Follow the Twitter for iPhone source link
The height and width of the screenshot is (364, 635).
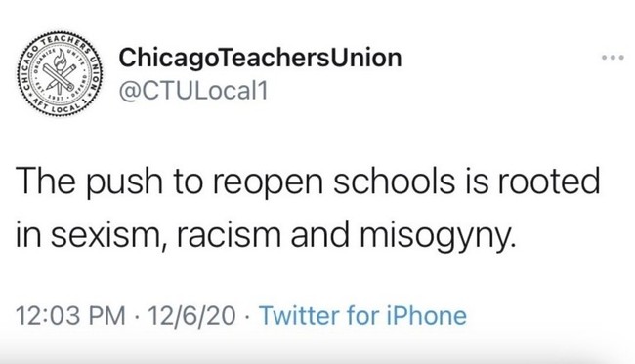click(x=362, y=315)
